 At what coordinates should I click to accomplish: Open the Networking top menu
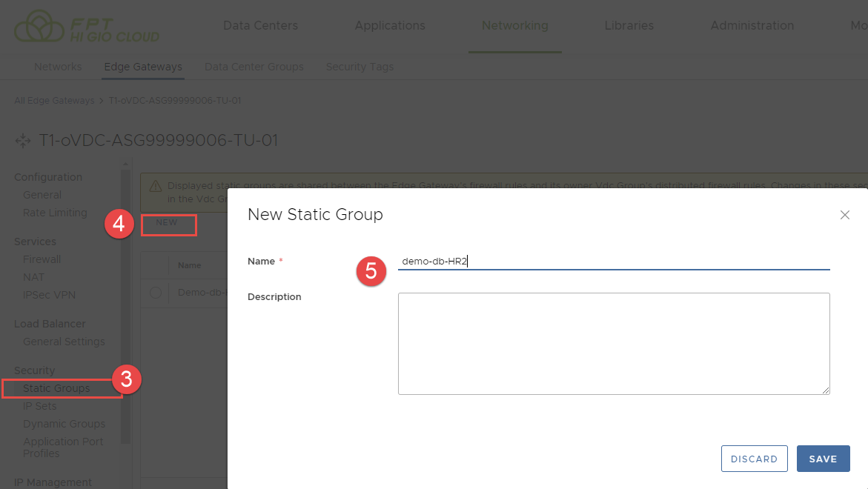click(x=514, y=26)
